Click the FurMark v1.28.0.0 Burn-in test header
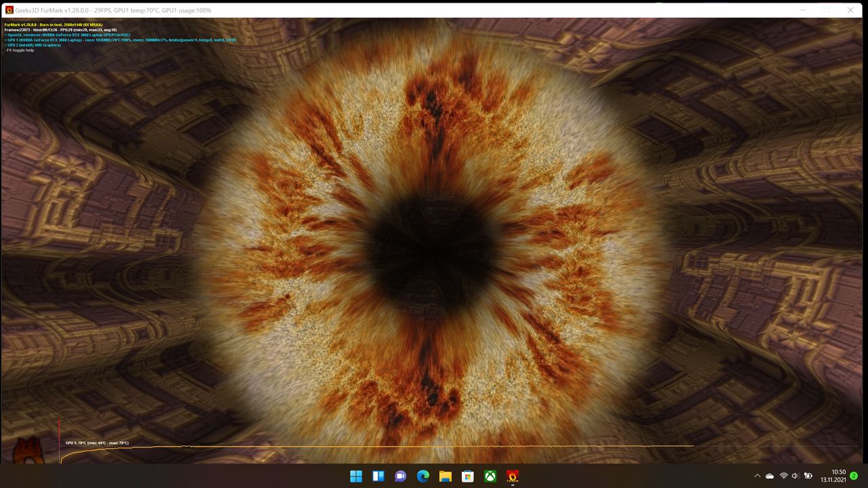 (x=54, y=24)
